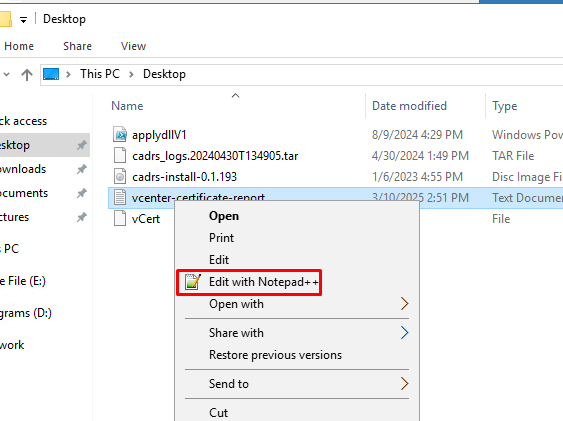Click the pin icon next to Pictures
This screenshot has height=421, width=563.
pos(82,217)
